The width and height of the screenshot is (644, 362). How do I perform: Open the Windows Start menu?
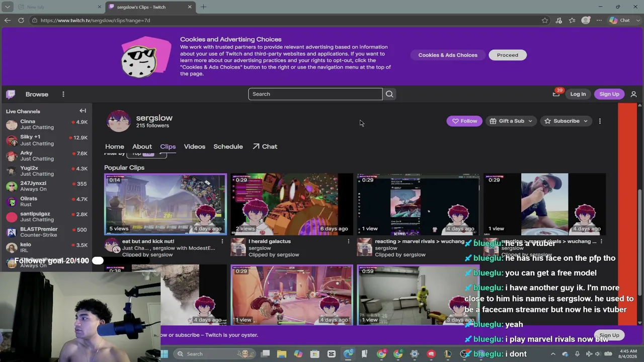click(x=164, y=354)
